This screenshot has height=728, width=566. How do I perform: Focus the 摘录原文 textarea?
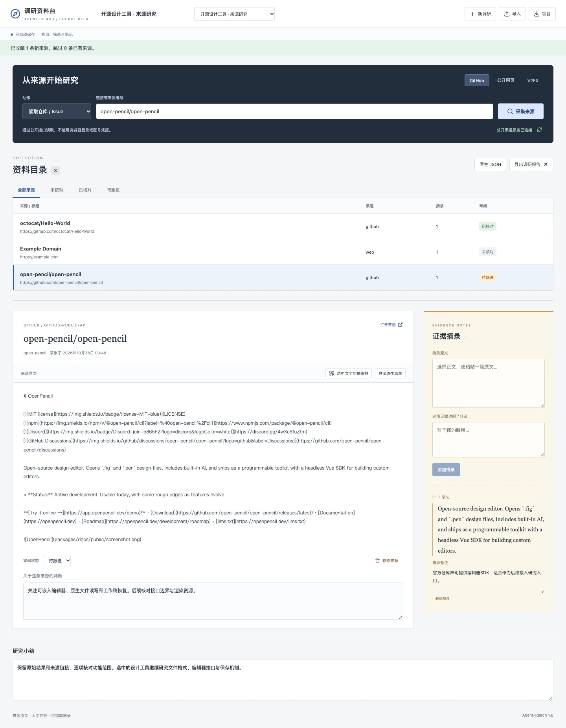(489, 383)
